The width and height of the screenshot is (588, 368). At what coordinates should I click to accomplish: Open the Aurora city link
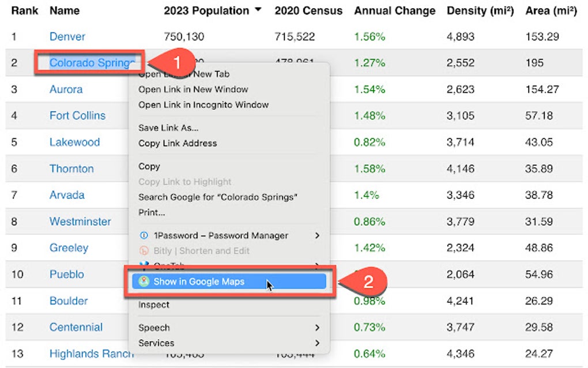[x=66, y=89]
